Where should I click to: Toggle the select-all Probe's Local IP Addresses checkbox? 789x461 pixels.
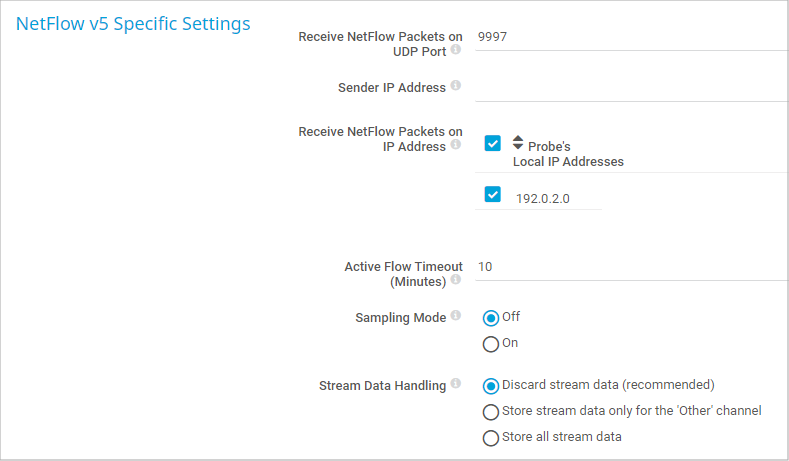point(492,143)
